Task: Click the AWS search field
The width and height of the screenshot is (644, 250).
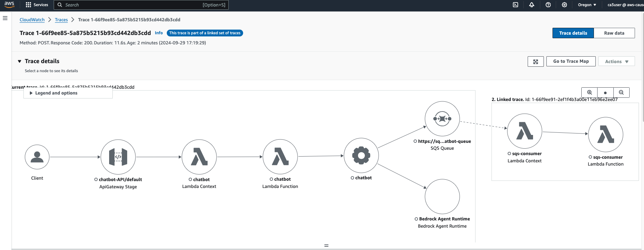Action: 141,5
